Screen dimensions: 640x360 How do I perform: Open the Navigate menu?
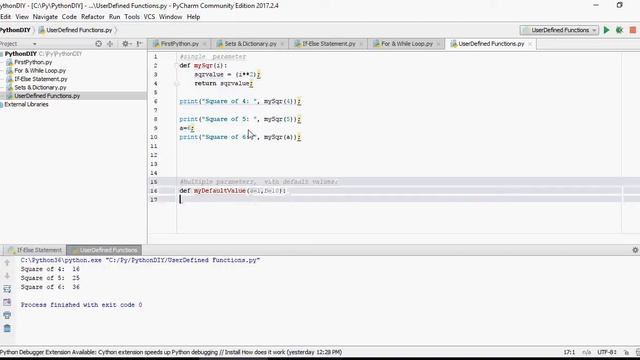45,17
